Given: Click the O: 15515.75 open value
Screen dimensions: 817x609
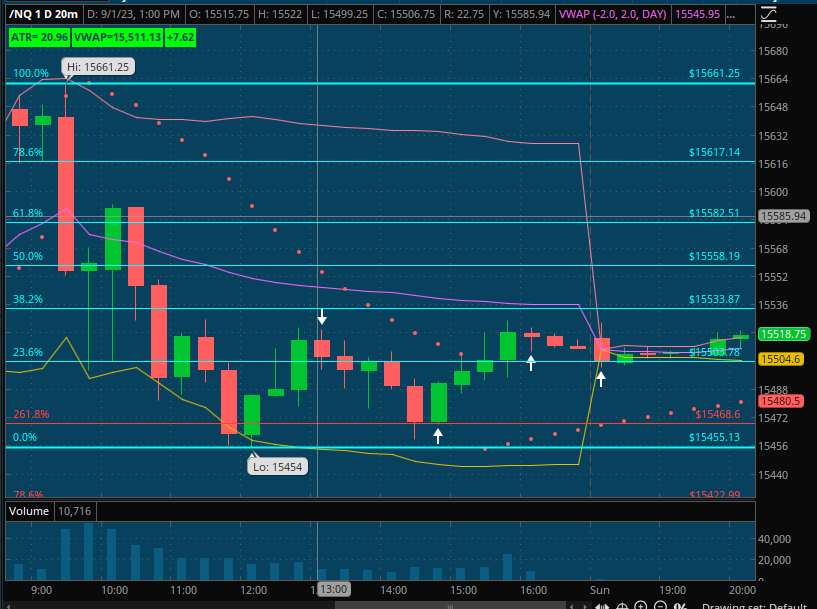Looking at the screenshot, I should 219,15.
